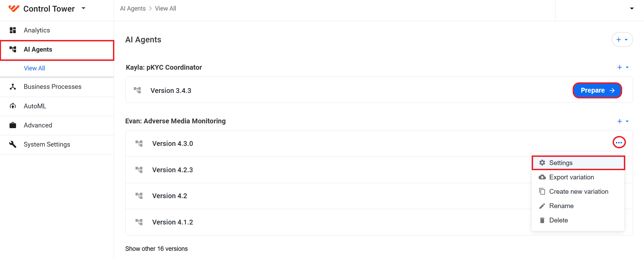The image size is (644, 259).
Task: Expand the top-right user dropdown arrow
Action: pos(632,9)
